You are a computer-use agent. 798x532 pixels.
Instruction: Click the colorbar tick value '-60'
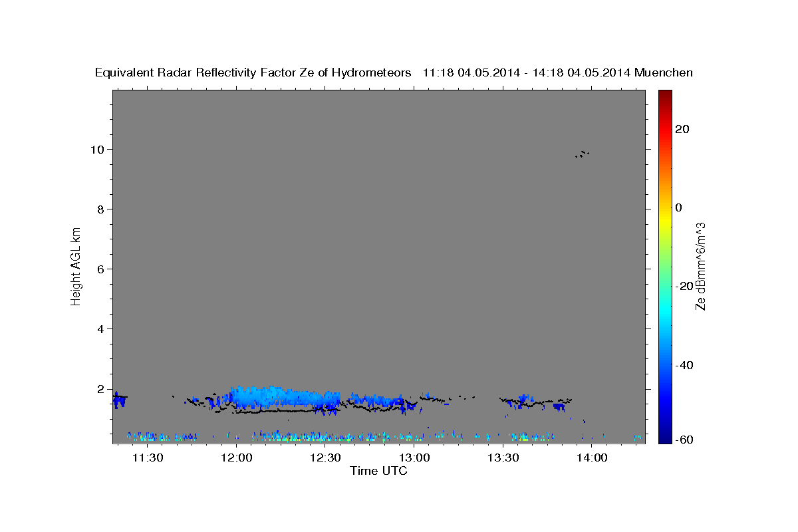click(685, 440)
